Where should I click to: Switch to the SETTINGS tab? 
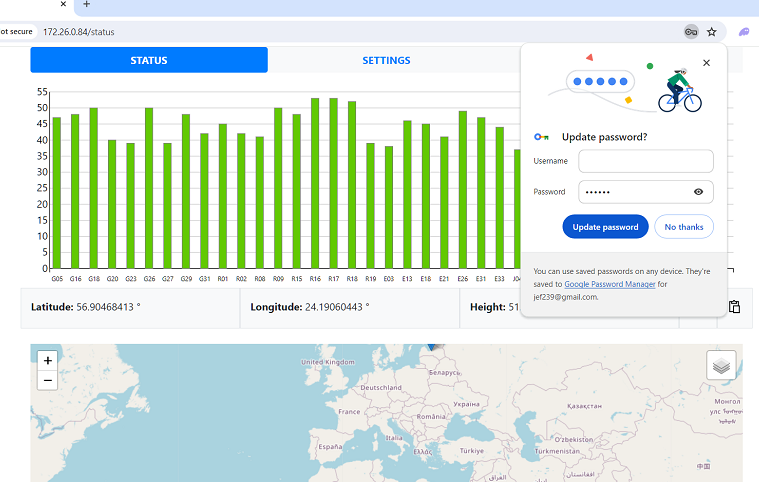(x=386, y=60)
